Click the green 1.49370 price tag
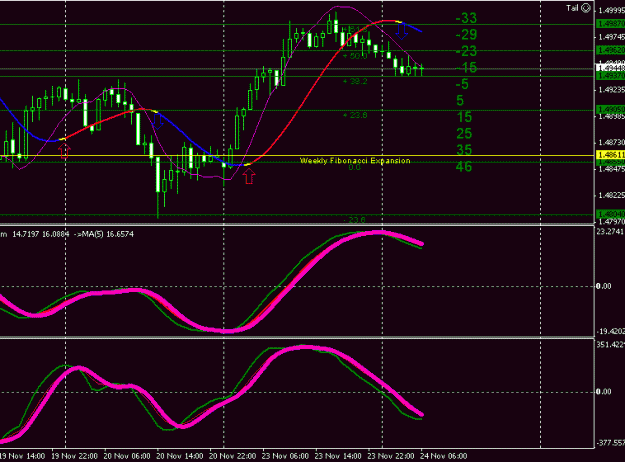 coord(611,76)
